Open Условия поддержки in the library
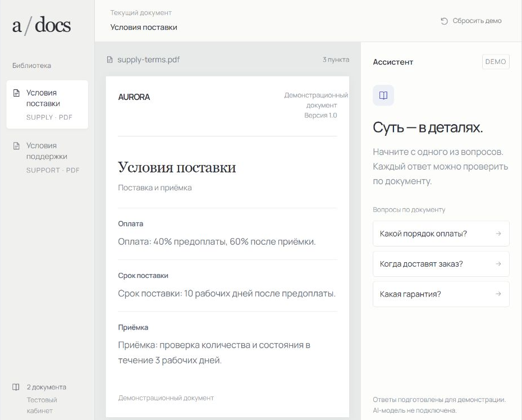522x420 pixels. [47, 157]
